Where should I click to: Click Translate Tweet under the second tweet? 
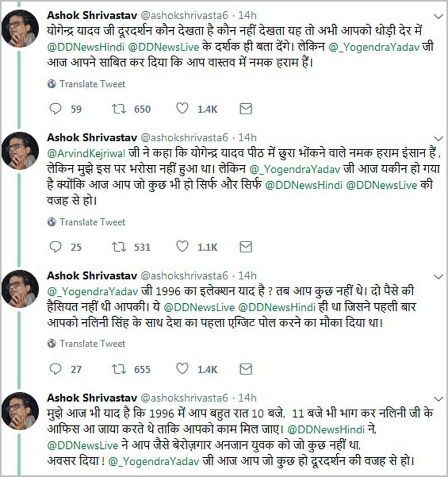point(86,222)
